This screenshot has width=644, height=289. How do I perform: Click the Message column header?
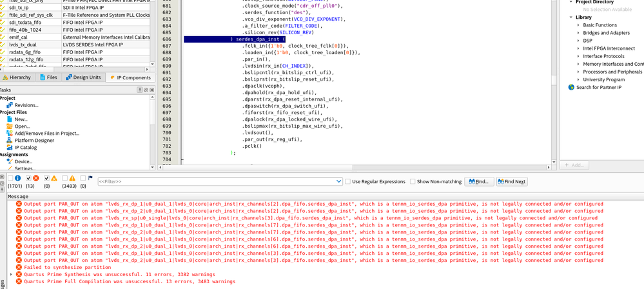(x=19, y=197)
